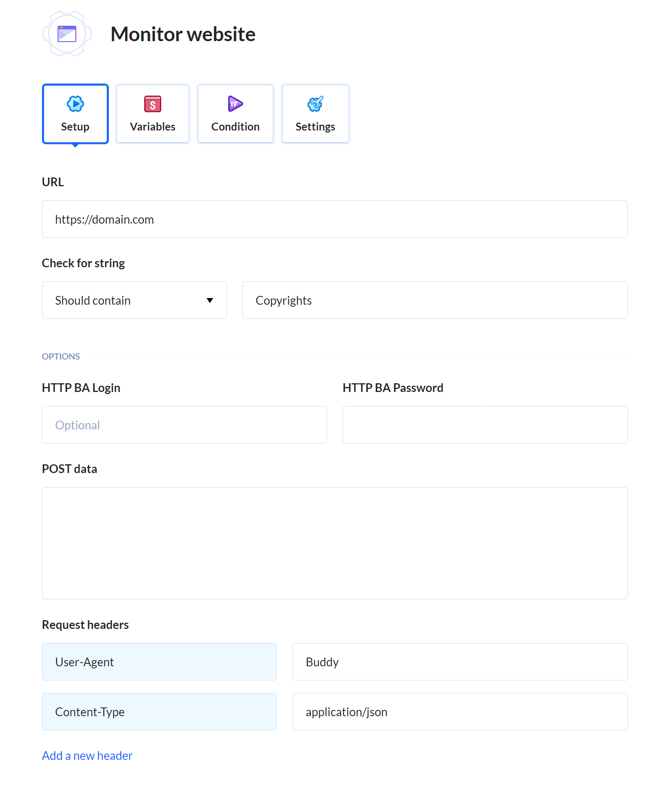The width and height of the screenshot is (672, 791).
Task: Open the Should contain dropdown
Action: [134, 300]
